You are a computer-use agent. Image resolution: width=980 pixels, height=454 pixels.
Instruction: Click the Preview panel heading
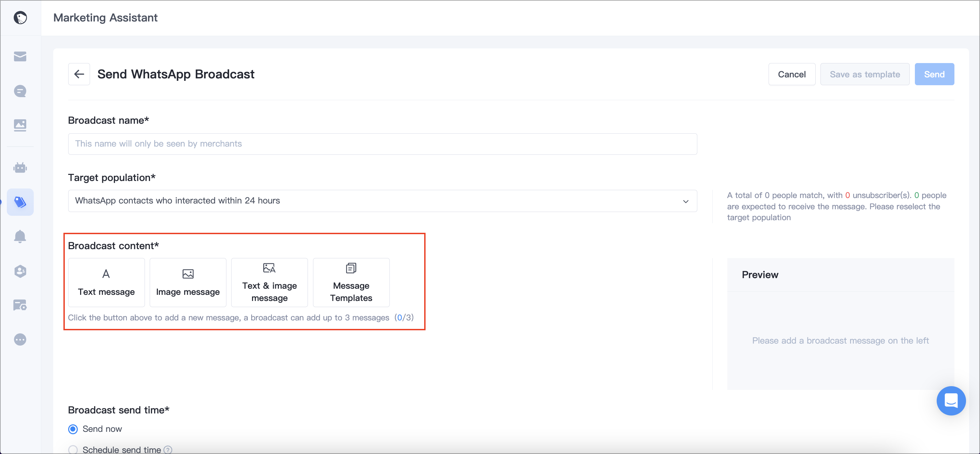click(x=760, y=274)
